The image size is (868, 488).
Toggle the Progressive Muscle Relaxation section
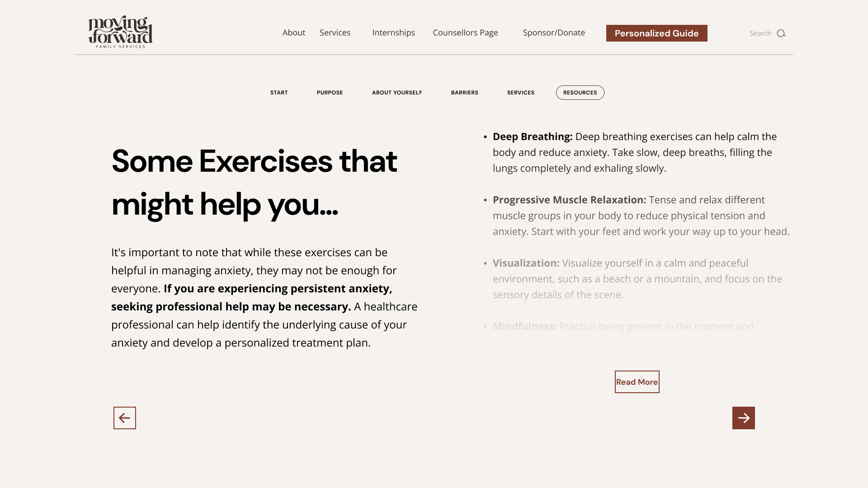[569, 200]
